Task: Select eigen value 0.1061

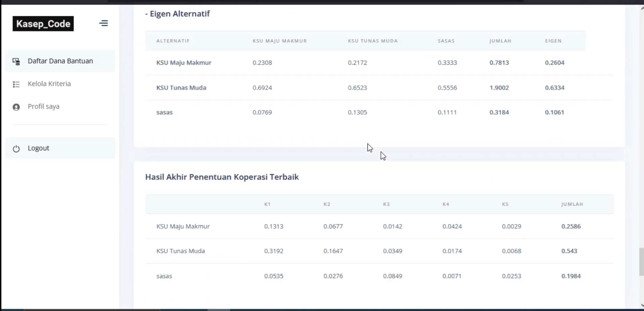Action: pos(554,112)
